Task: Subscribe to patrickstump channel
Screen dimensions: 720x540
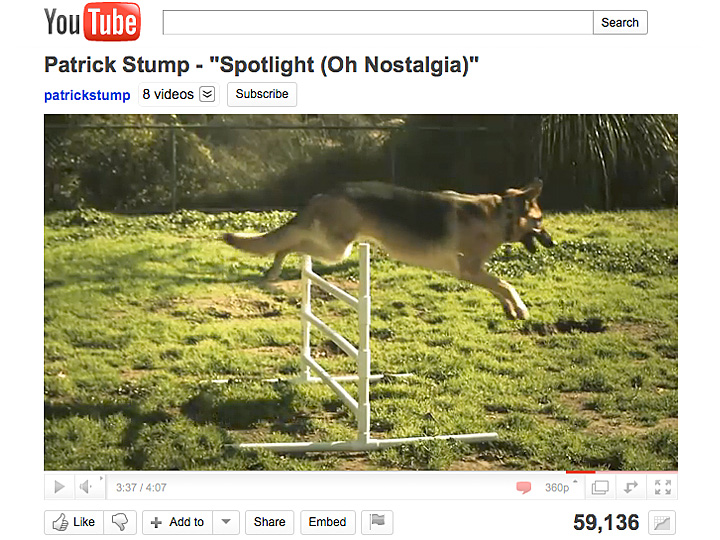Action: click(x=262, y=94)
